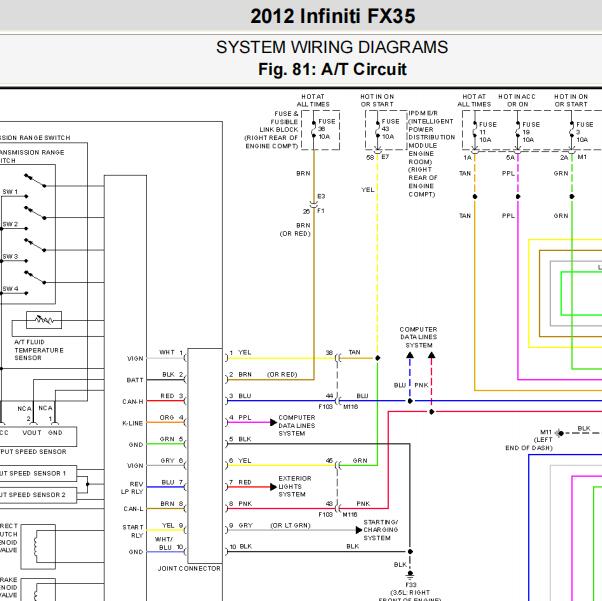Select the "E7" connector label

coord(385,157)
